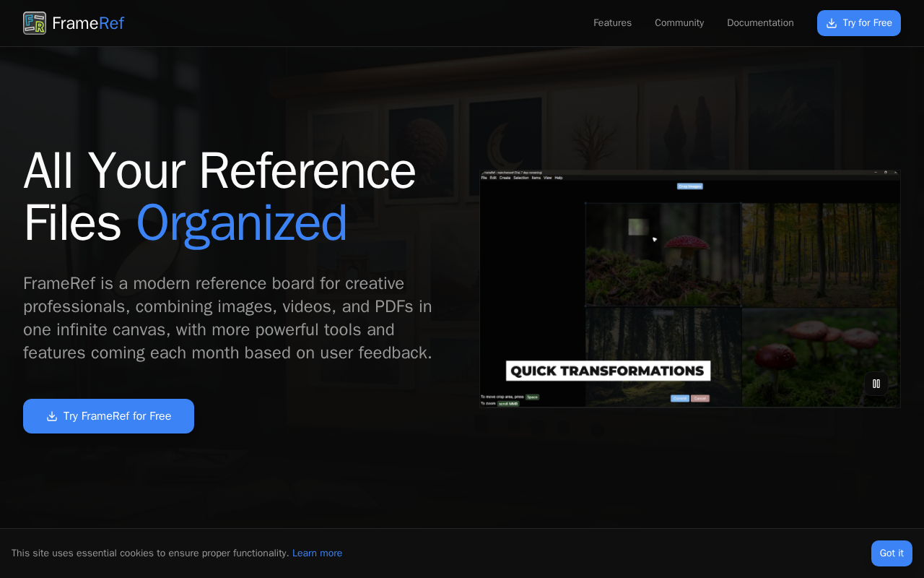Click the header Try for Free button
The image size is (924, 578).
coord(859,23)
